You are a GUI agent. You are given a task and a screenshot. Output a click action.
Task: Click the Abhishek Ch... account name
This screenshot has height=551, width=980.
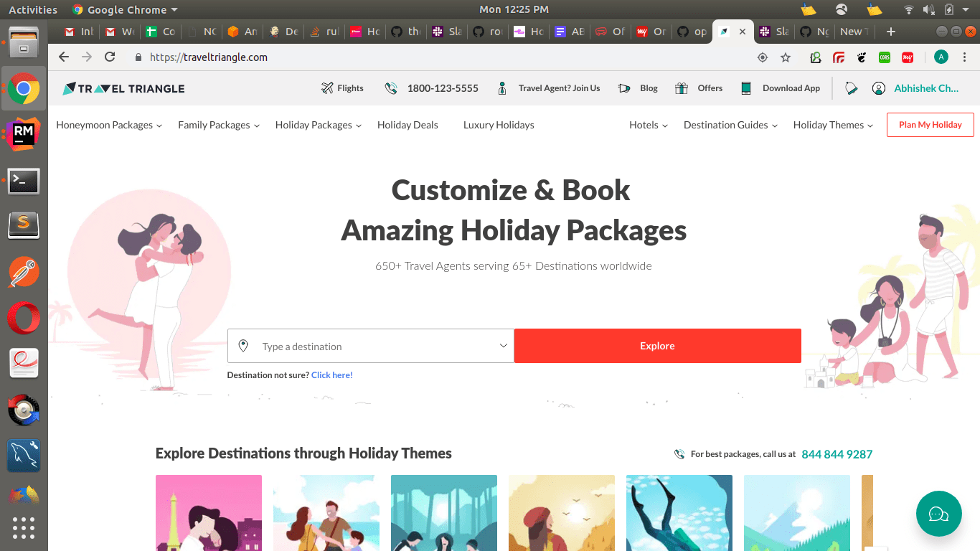(926, 88)
